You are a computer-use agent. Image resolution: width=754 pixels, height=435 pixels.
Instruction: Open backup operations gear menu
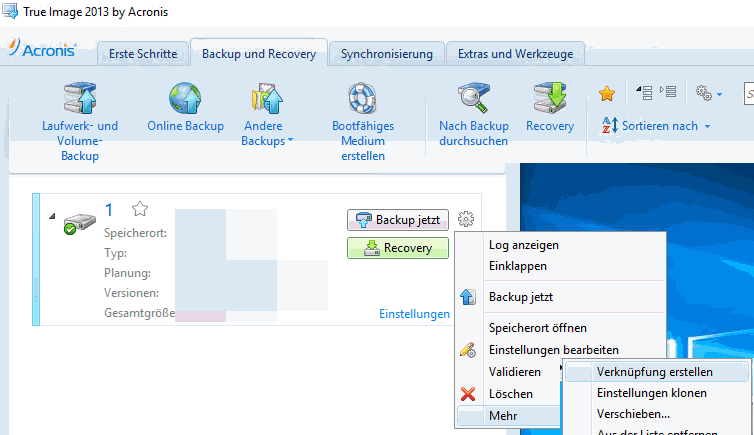pos(465,219)
